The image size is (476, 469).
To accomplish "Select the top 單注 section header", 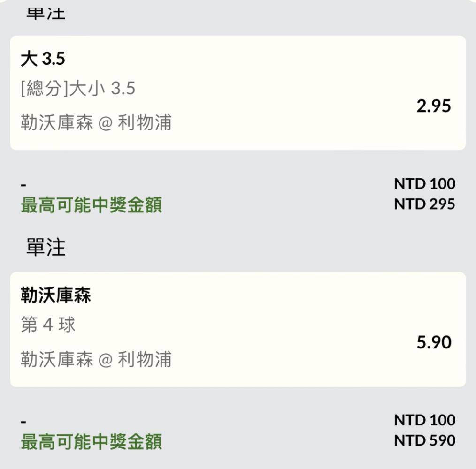I will click(x=46, y=13).
